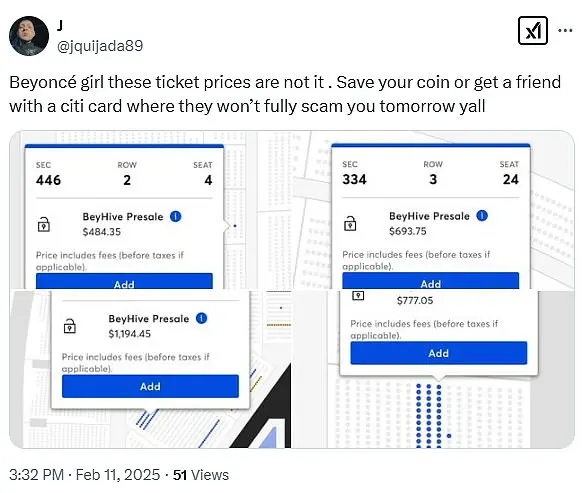Add the $777.05 ticket
The width and height of the screenshot is (588, 493).
pos(438,353)
